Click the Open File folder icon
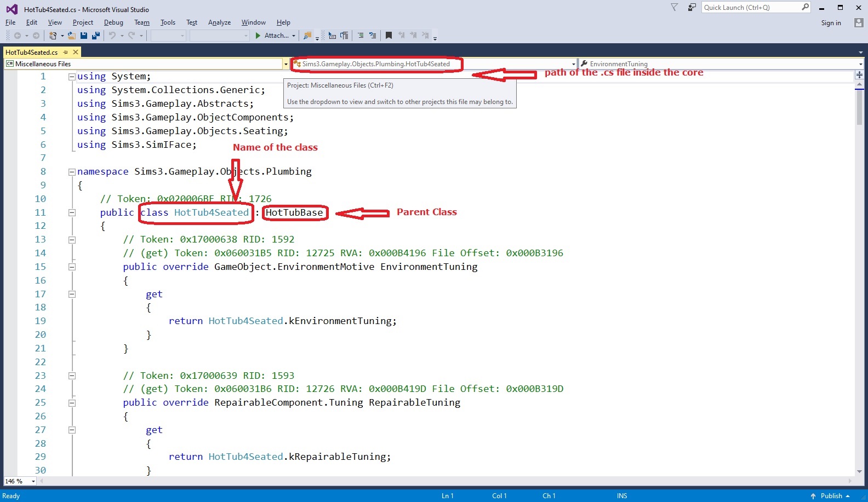 click(x=71, y=36)
